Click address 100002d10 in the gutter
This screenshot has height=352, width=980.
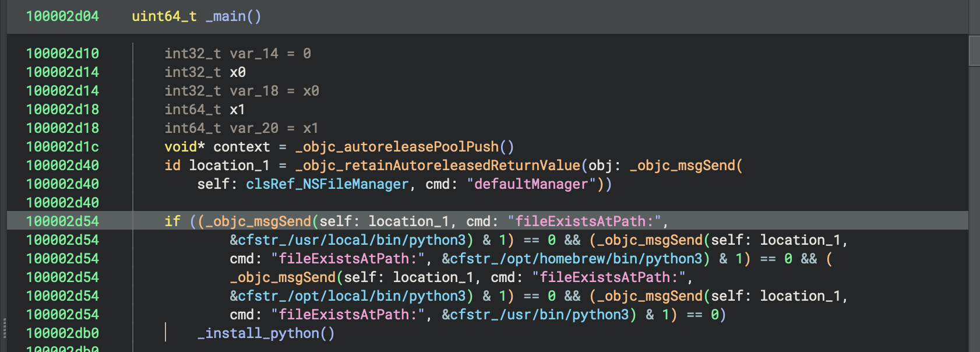(62, 54)
